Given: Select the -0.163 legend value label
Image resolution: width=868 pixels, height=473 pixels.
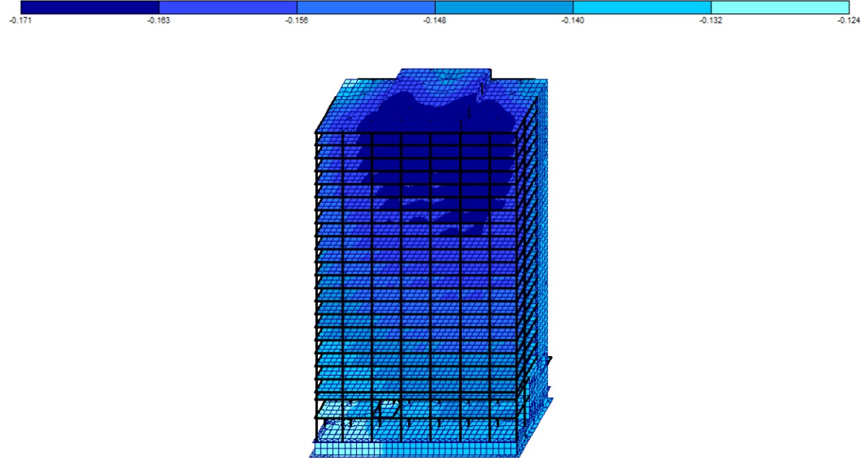Looking at the screenshot, I should point(159,20).
